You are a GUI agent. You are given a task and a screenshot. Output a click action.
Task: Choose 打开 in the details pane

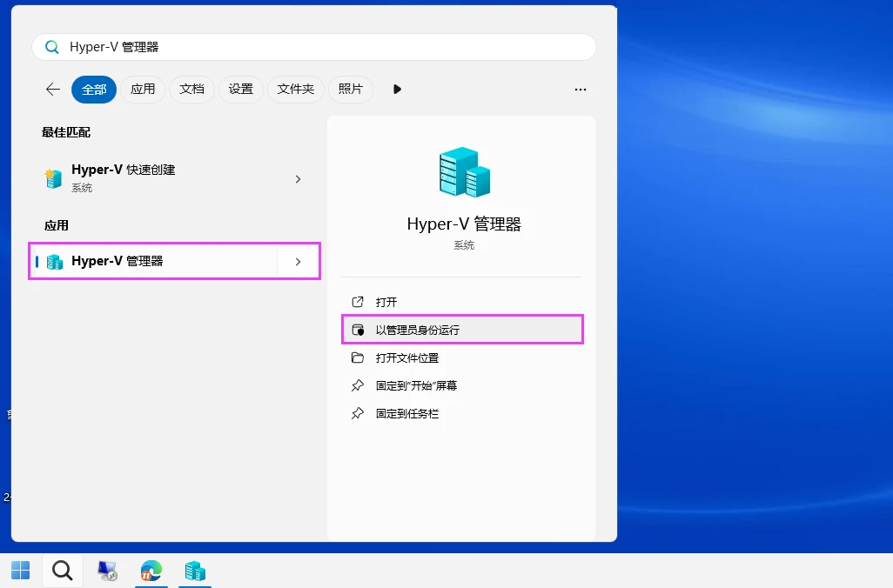pos(462,302)
